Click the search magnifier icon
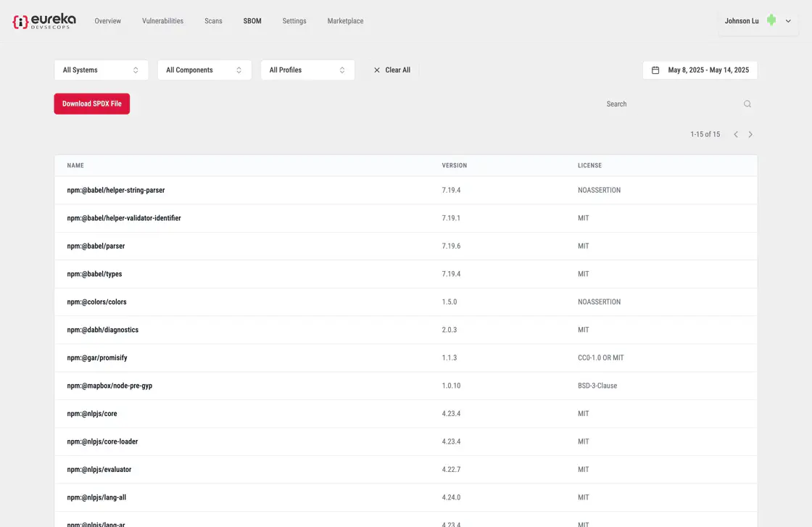The height and width of the screenshot is (527, 812). (x=747, y=104)
